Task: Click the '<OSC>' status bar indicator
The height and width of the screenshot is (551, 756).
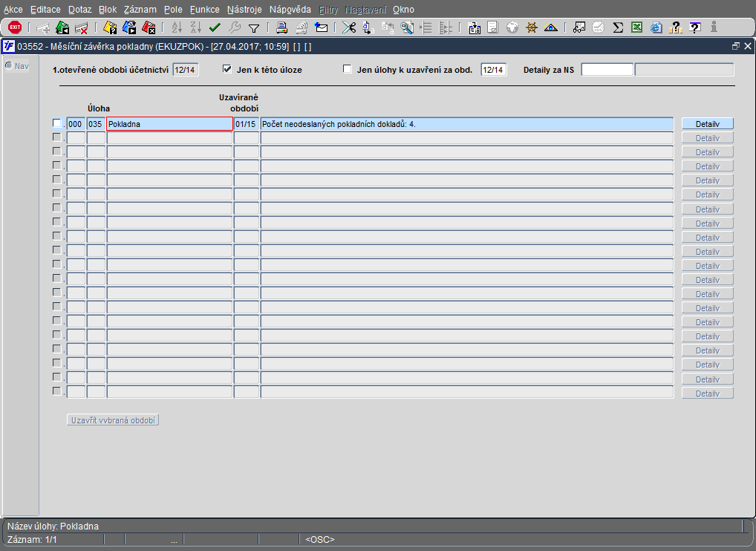Action: coord(319,539)
